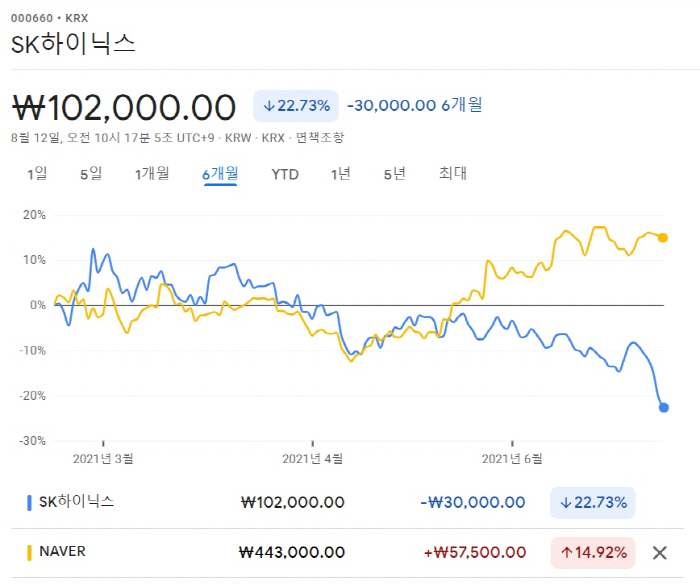Image resolution: width=700 pixels, height=588 pixels.
Task: Click the SK하이닉스 page title
Action: (x=73, y=44)
